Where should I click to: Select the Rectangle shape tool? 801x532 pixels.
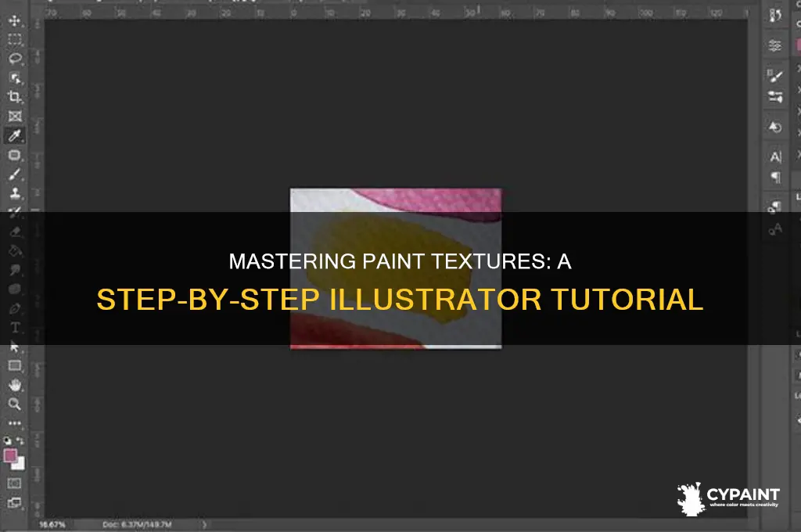[x=14, y=365]
